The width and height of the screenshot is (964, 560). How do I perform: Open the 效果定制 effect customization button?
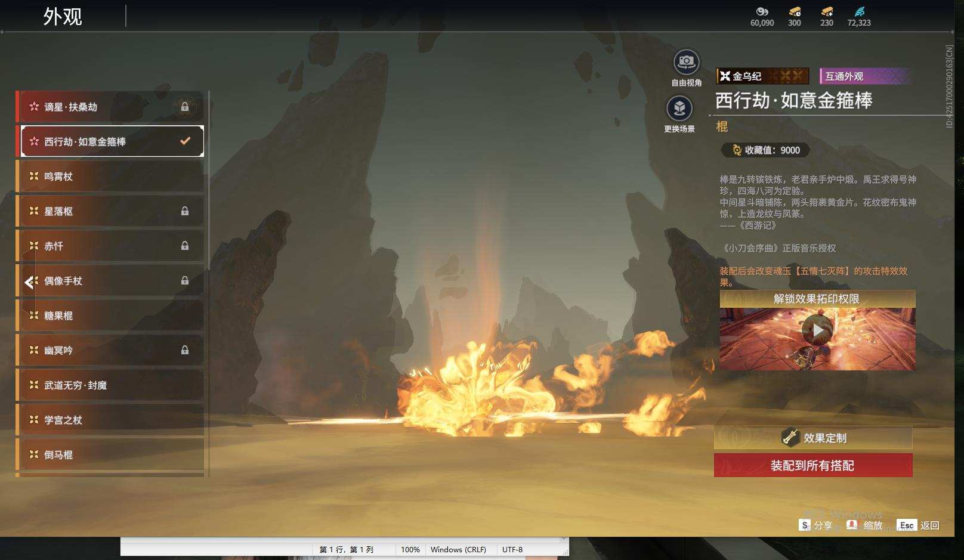[x=813, y=438]
